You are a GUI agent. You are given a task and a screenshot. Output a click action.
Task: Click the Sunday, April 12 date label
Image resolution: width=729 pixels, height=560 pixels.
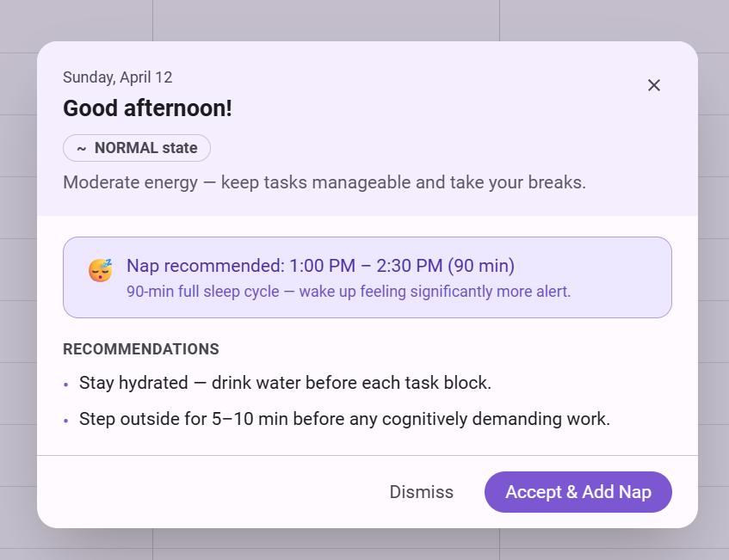pos(117,77)
